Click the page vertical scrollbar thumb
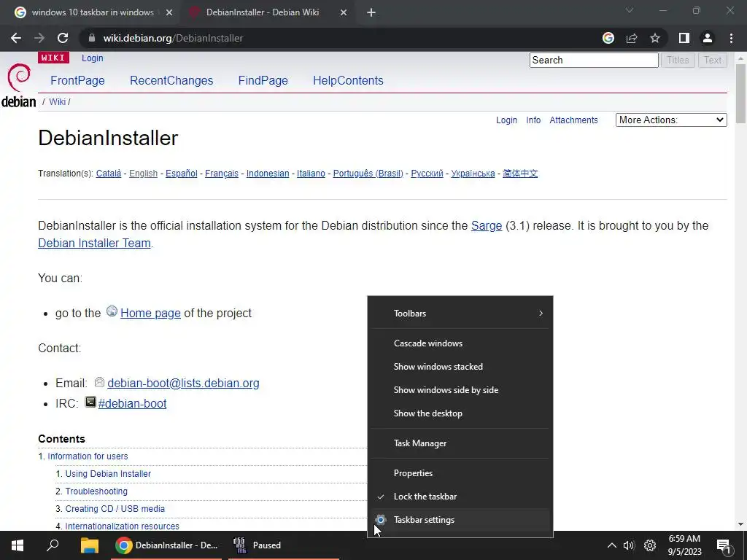 coord(740,93)
